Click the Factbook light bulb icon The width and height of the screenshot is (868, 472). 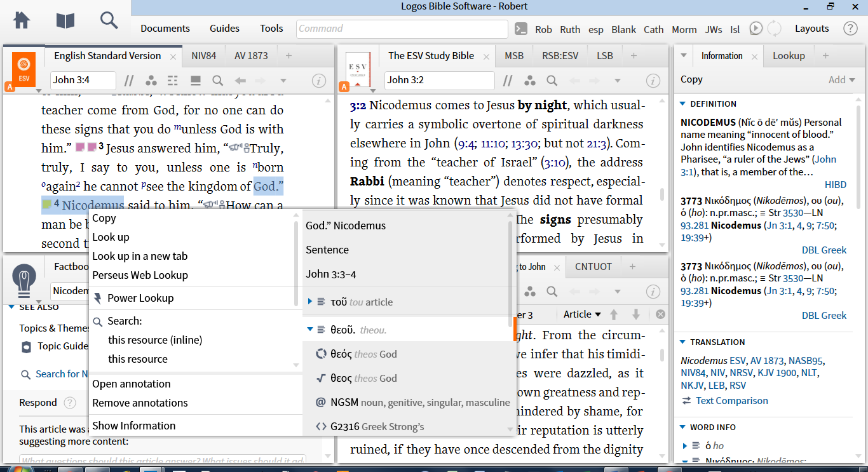point(24,280)
